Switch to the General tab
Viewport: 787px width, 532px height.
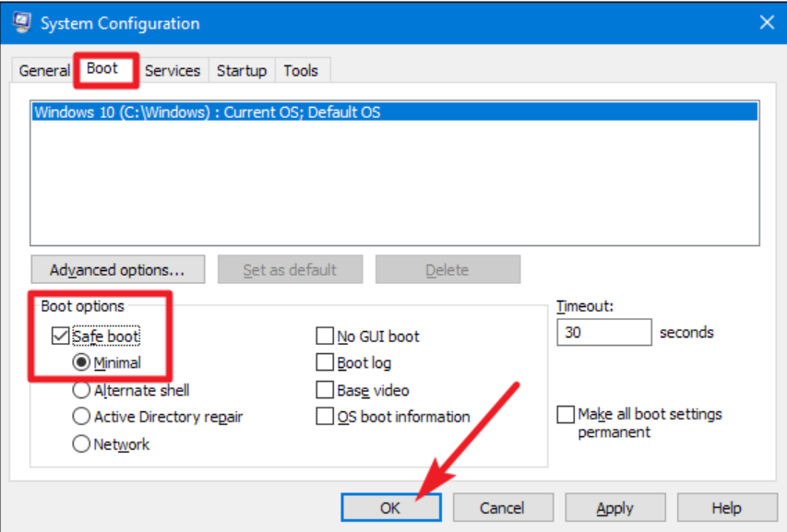coord(44,71)
